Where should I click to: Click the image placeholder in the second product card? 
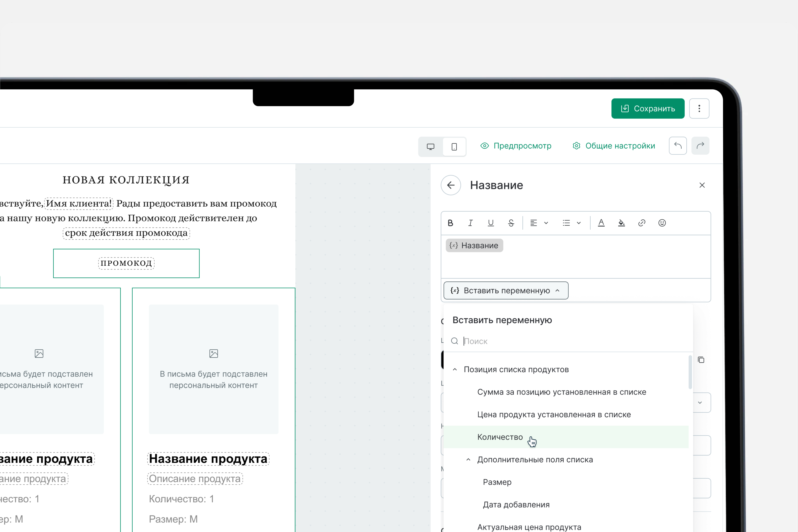pyautogui.click(x=213, y=369)
